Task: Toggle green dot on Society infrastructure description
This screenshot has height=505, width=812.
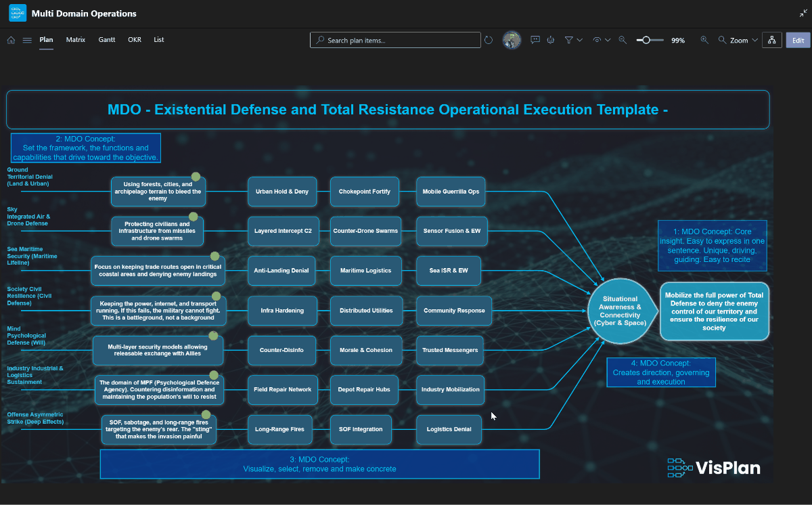Action: [x=217, y=296]
